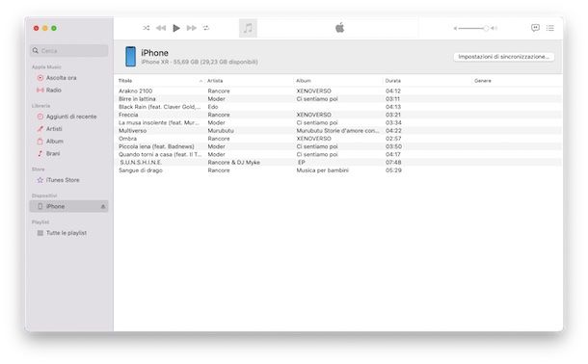Select the song Piccola iena
588x364 pixels.
click(x=156, y=146)
